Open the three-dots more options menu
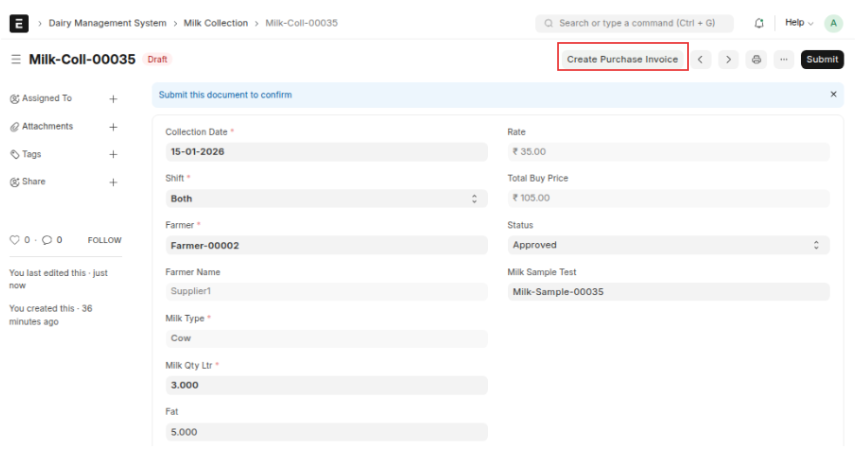The height and width of the screenshot is (475, 868). pos(784,59)
